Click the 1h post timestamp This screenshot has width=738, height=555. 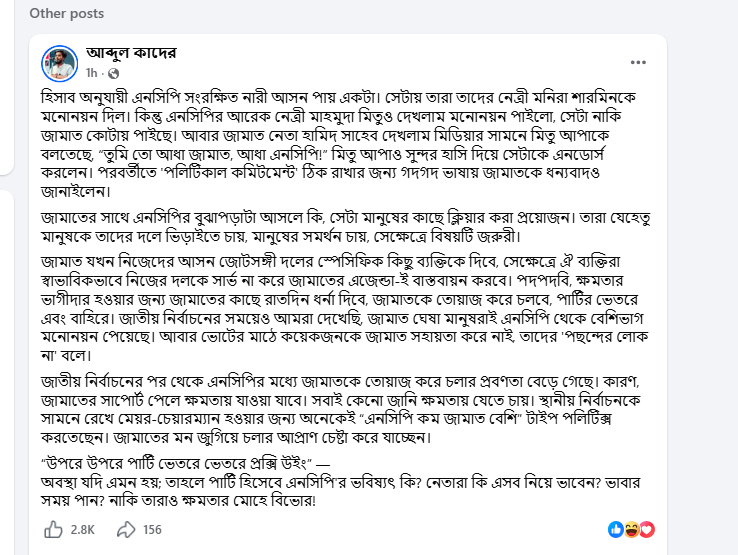(92, 74)
